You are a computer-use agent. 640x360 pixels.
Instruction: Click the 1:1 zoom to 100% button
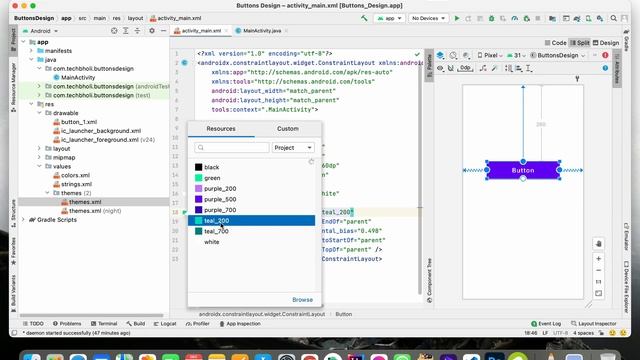click(598, 282)
